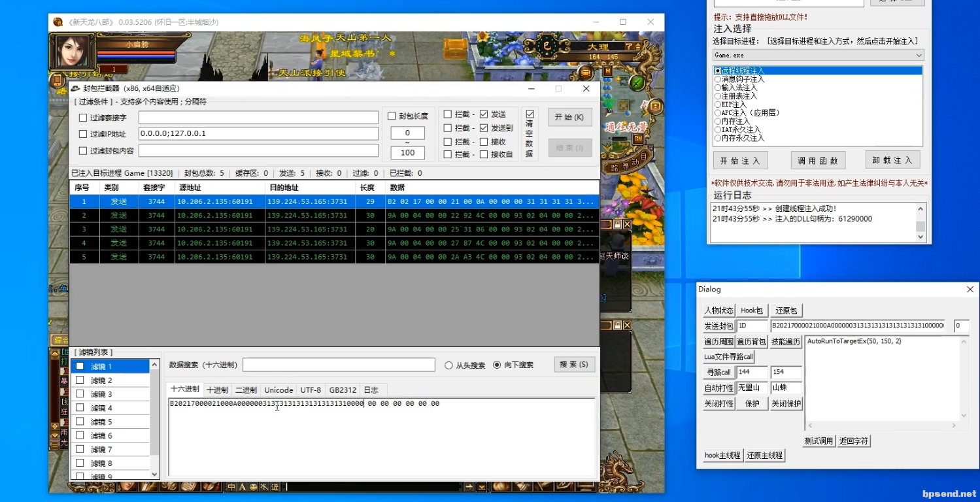Click the 长度 column header
This screenshot has height=502, width=980.
pos(370,188)
